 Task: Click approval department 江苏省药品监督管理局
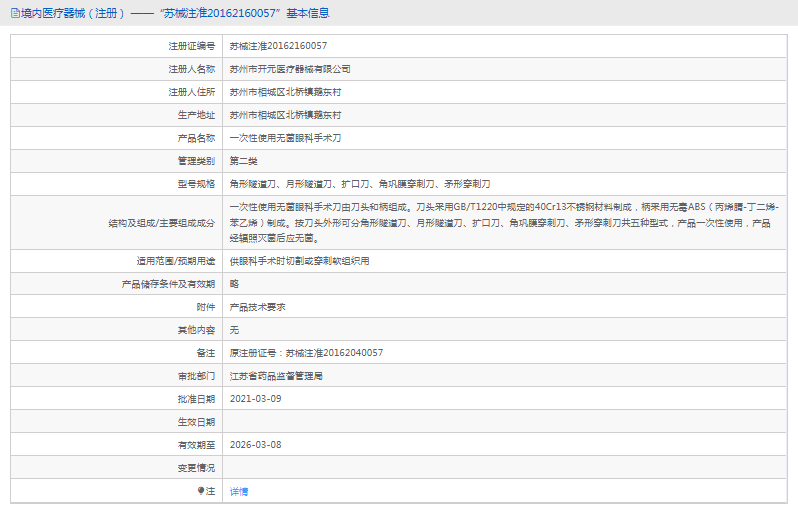[x=276, y=376]
